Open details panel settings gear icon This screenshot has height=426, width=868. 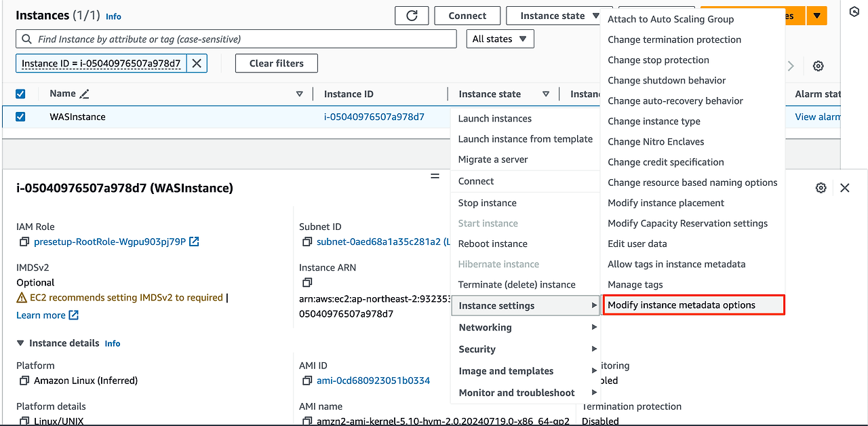821,188
